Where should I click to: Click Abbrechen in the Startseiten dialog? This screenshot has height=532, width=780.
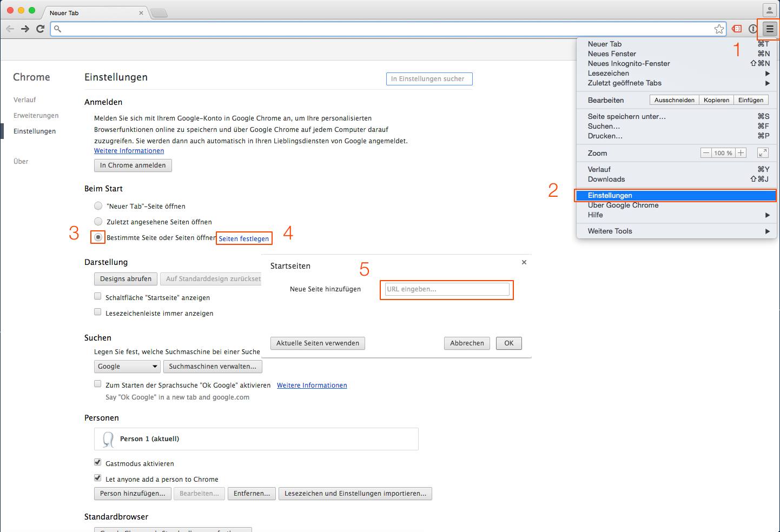click(x=467, y=343)
